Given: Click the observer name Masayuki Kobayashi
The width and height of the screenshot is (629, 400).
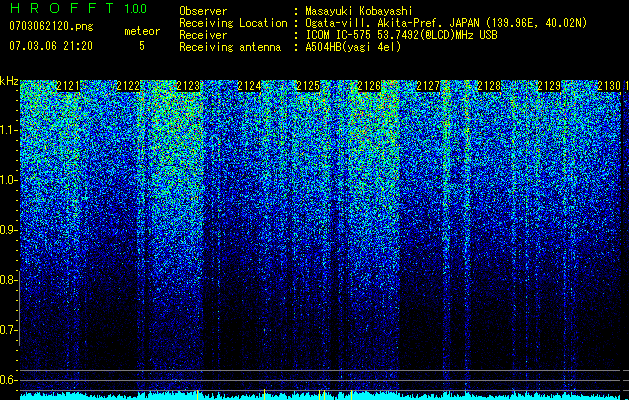Looking at the screenshot, I should (358, 11).
